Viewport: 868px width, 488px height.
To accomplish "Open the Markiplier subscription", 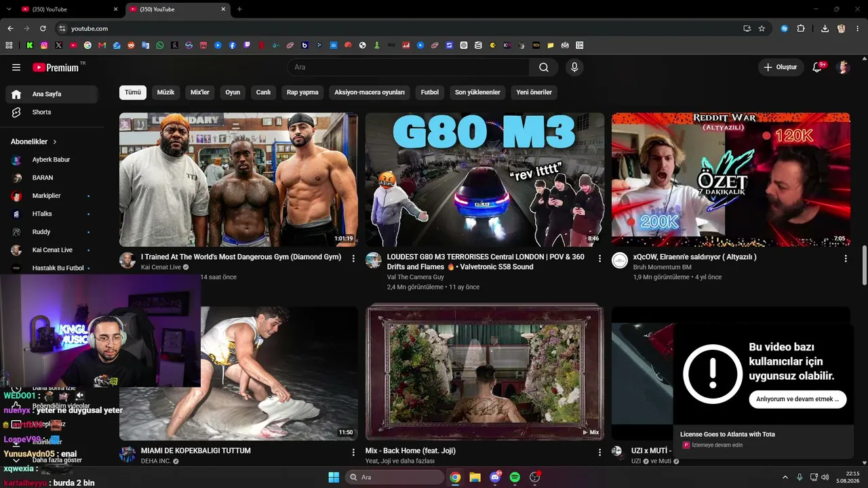I will (x=52, y=196).
